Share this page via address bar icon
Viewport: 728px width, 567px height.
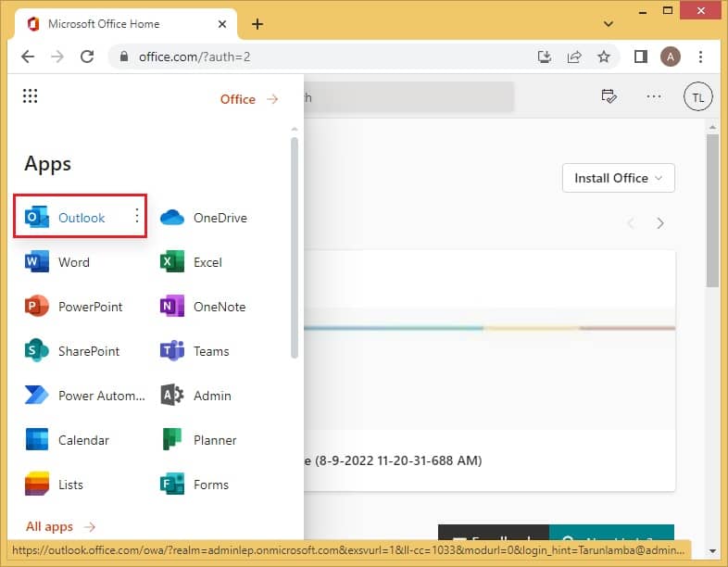click(x=574, y=57)
